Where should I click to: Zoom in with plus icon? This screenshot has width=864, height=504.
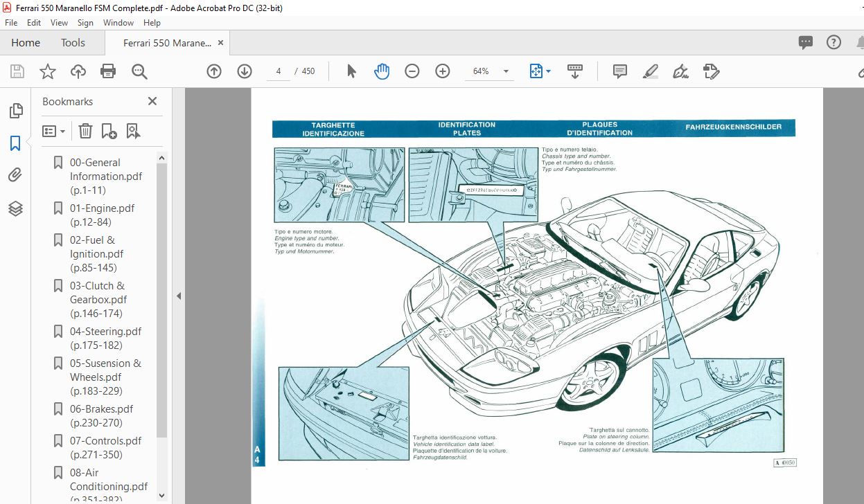coord(443,71)
